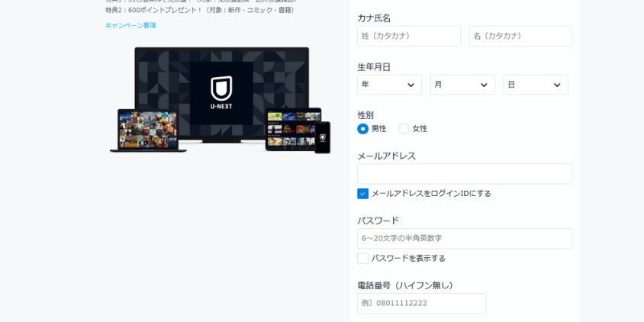Click the カナ氏名 label text
This screenshot has width=644, height=322.
coord(374,18)
